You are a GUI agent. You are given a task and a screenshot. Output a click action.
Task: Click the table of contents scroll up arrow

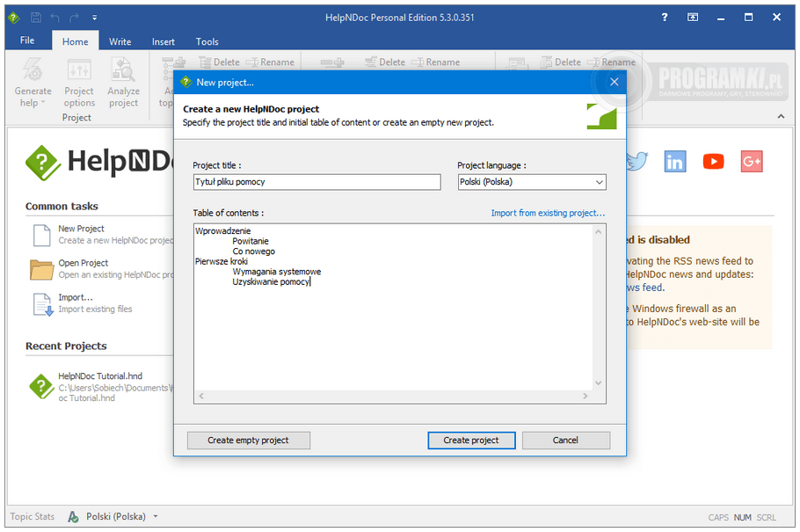click(599, 231)
